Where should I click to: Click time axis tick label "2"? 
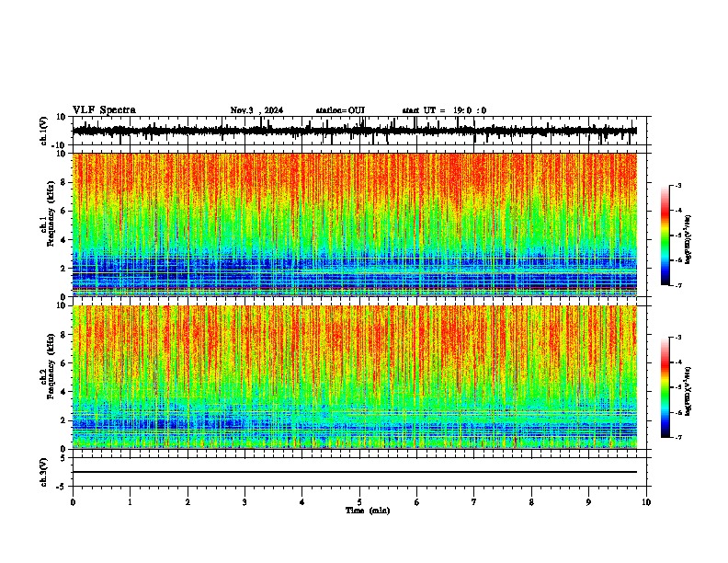pyautogui.click(x=188, y=502)
